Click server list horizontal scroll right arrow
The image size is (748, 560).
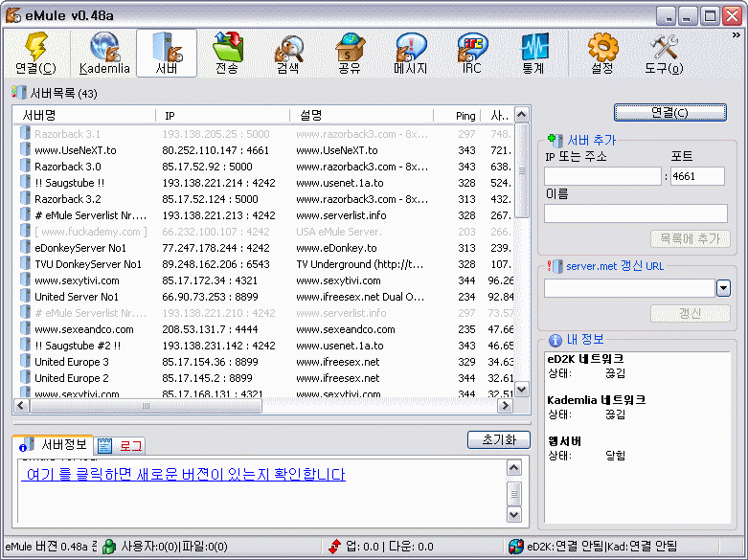click(x=505, y=406)
